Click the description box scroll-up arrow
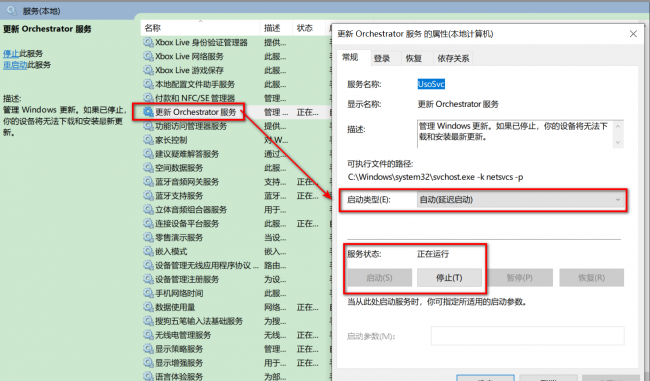The width and height of the screenshot is (650, 381). click(618, 126)
